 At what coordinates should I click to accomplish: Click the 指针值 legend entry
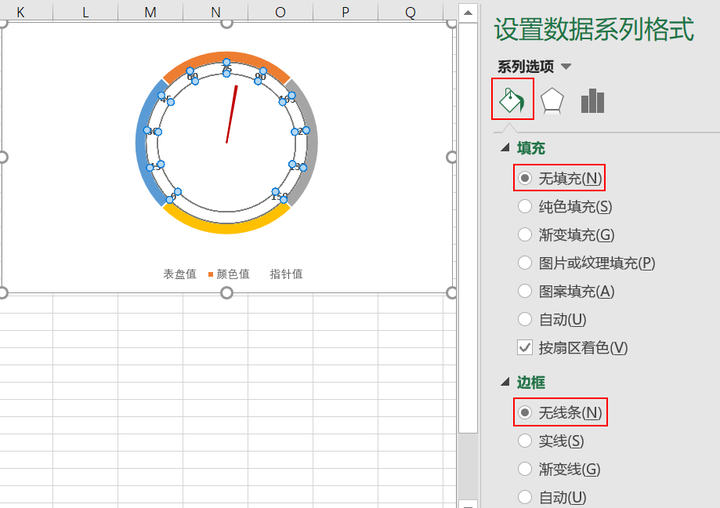[x=286, y=274]
